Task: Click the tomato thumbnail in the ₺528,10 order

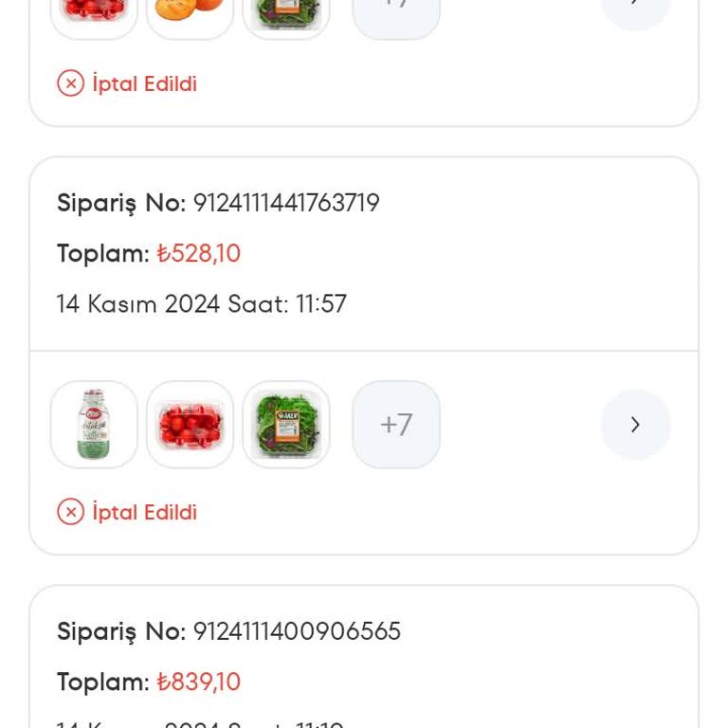Action: pos(190,424)
